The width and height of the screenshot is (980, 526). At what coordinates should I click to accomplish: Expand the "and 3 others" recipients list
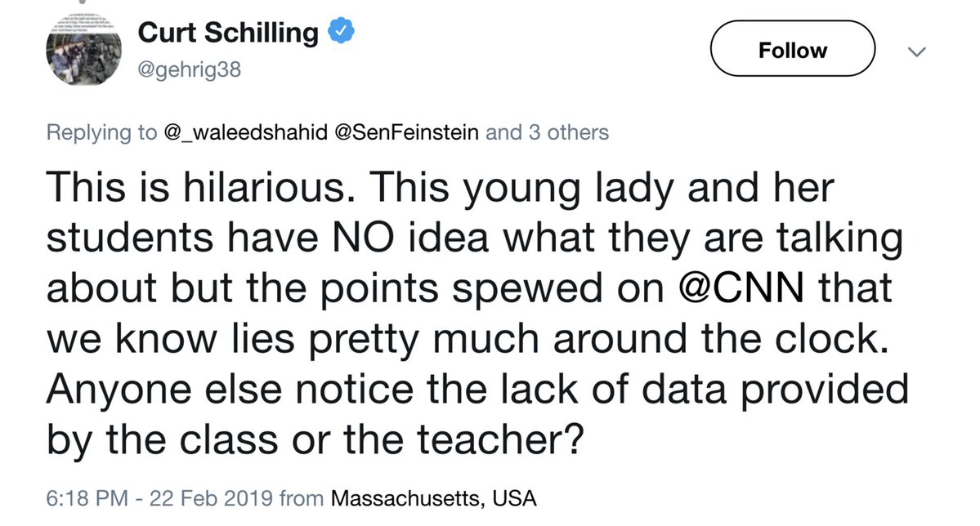point(548,132)
